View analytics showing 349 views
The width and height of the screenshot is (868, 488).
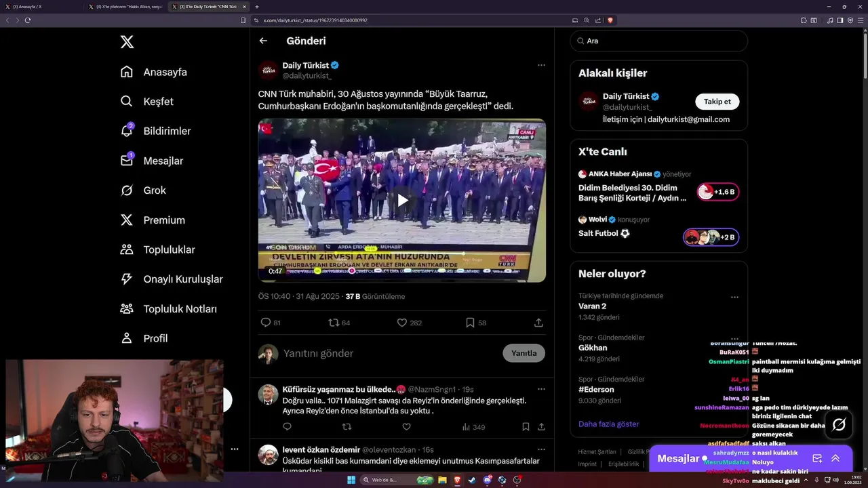(x=473, y=427)
